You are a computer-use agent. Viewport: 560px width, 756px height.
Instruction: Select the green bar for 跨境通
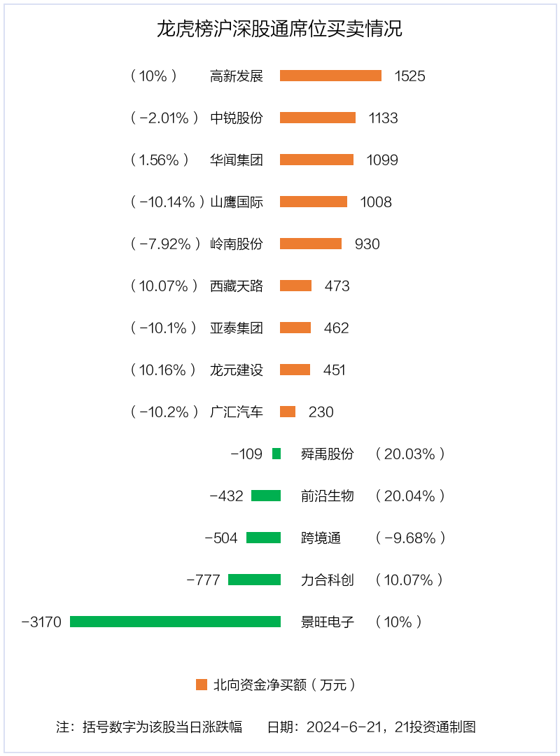pyautogui.click(x=263, y=538)
